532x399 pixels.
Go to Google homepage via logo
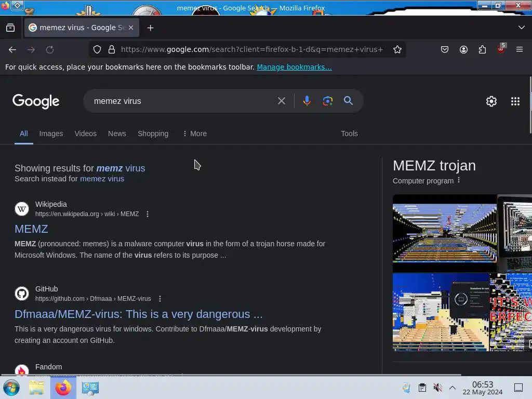[x=36, y=101]
